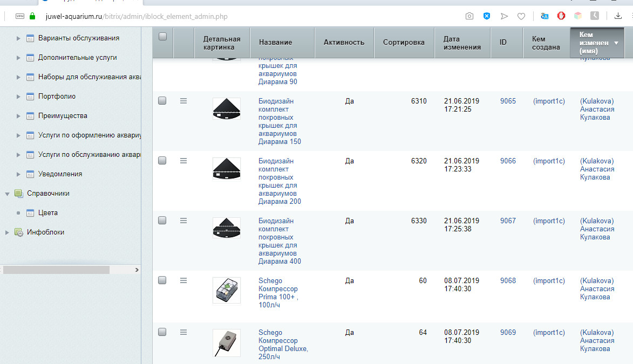Expand Уведомления tree node arrow

tap(18, 174)
